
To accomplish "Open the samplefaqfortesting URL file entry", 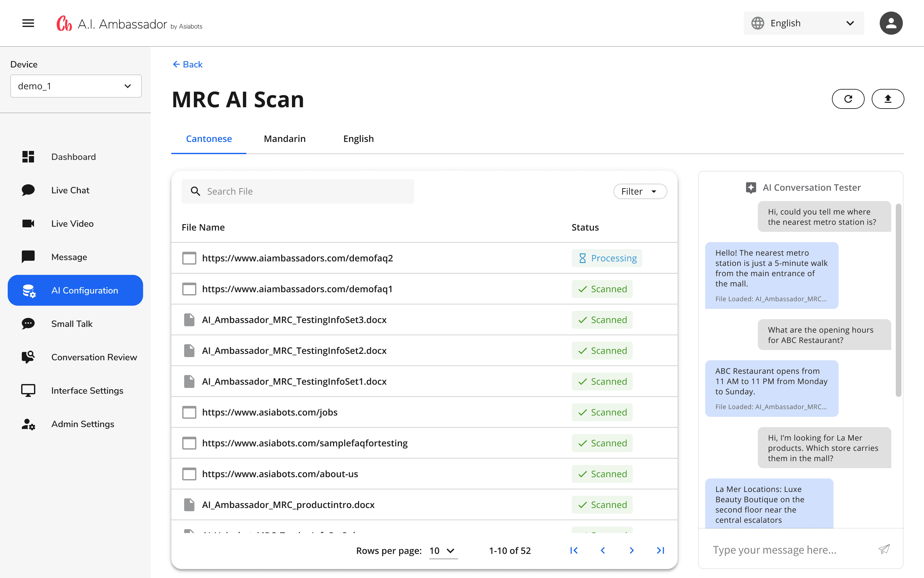I will [x=305, y=443].
